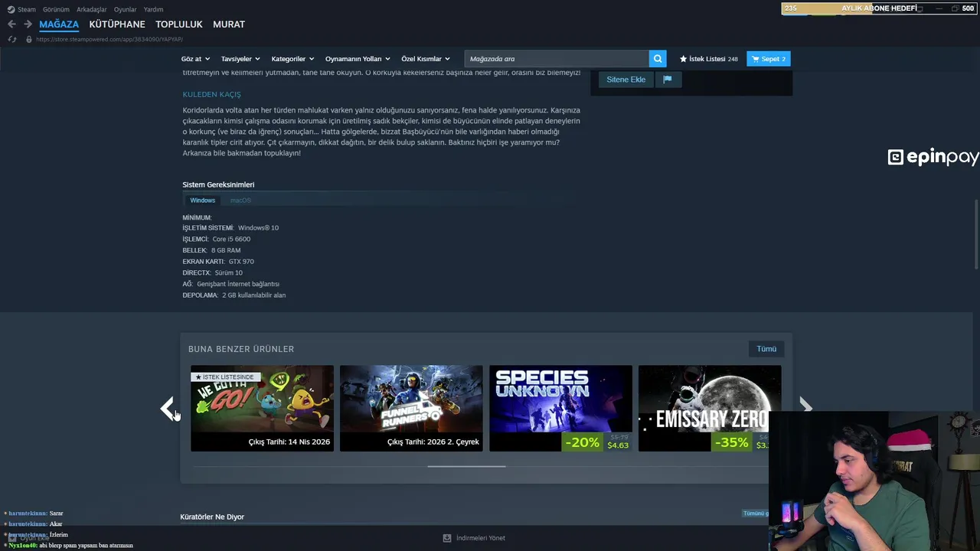Open the Arkadaşlar menu

pyautogui.click(x=92, y=9)
